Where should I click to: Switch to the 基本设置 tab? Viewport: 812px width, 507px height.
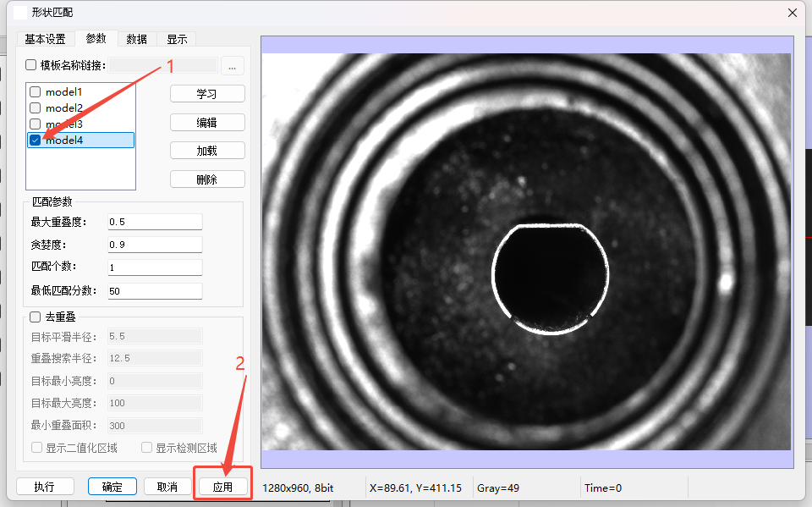coord(45,39)
